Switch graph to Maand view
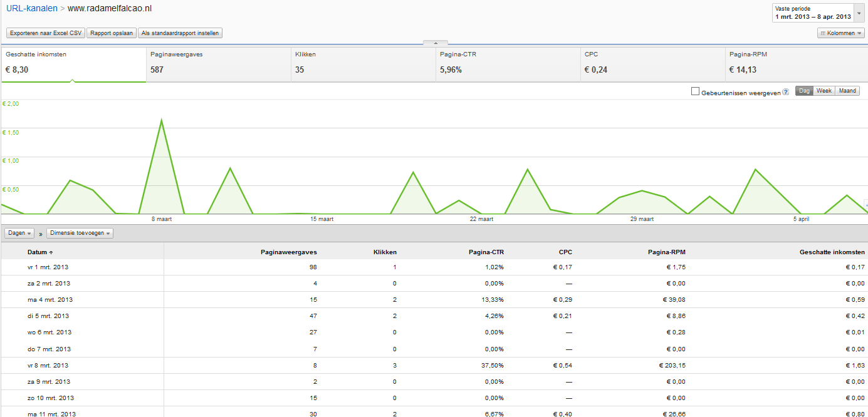Viewport: 868px width, 417px height. point(847,91)
